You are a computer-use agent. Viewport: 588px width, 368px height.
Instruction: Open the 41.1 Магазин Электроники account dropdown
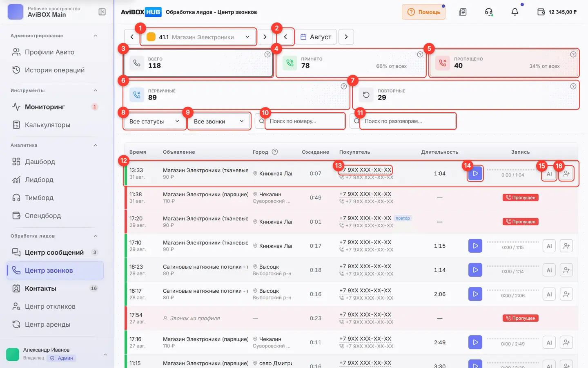(x=198, y=37)
